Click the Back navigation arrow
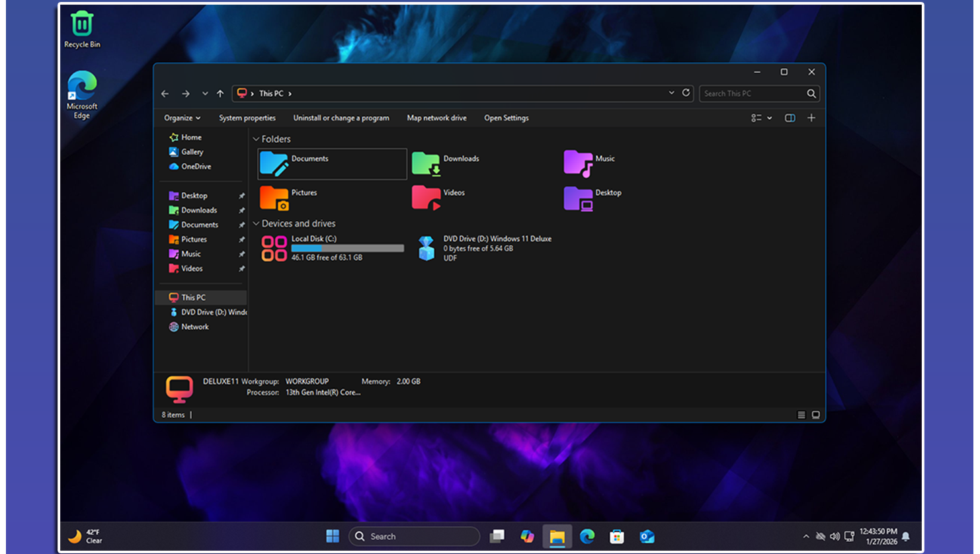 pyautogui.click(x=165, y=94)
